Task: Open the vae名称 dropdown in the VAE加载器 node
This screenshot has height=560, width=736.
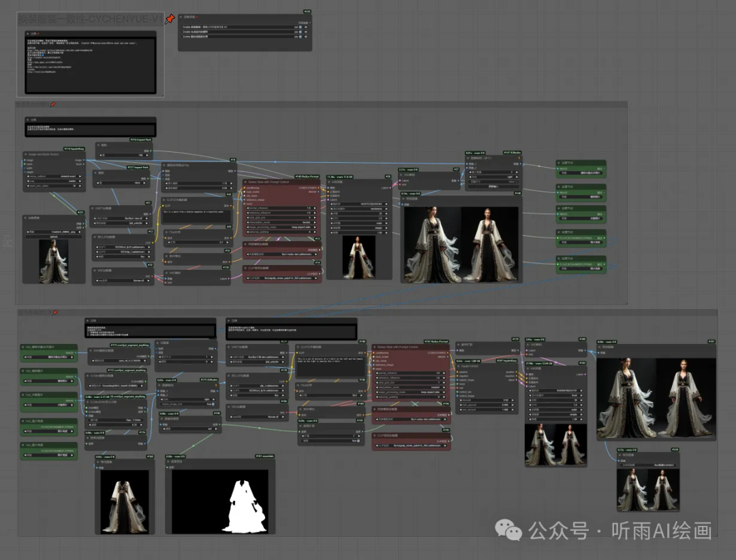Action: point(123,281)
